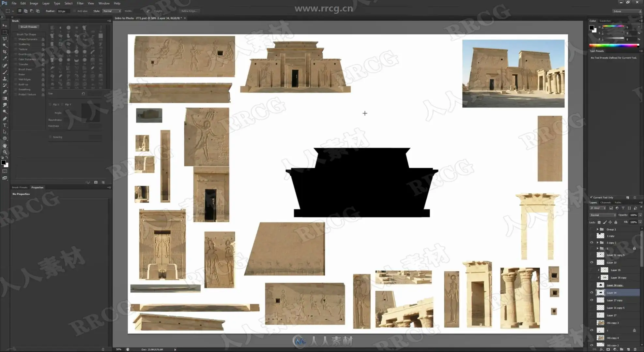This screenshot has height=352, width=644.
Task: Click the Feather input field
Action: 64,11
